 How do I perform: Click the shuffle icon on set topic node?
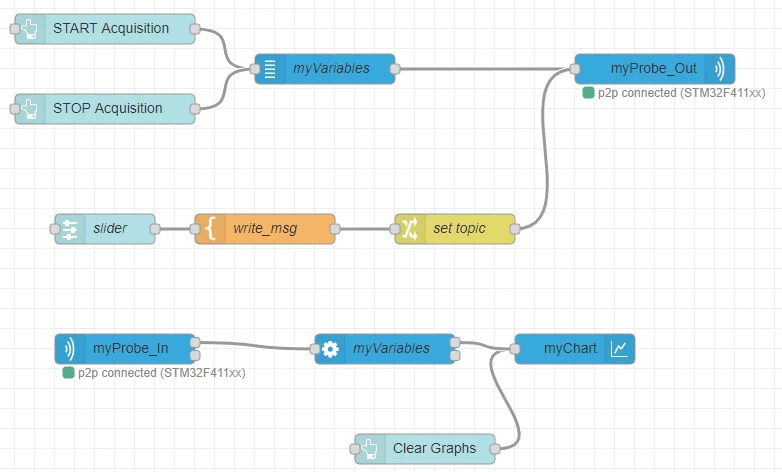(410, 229)
